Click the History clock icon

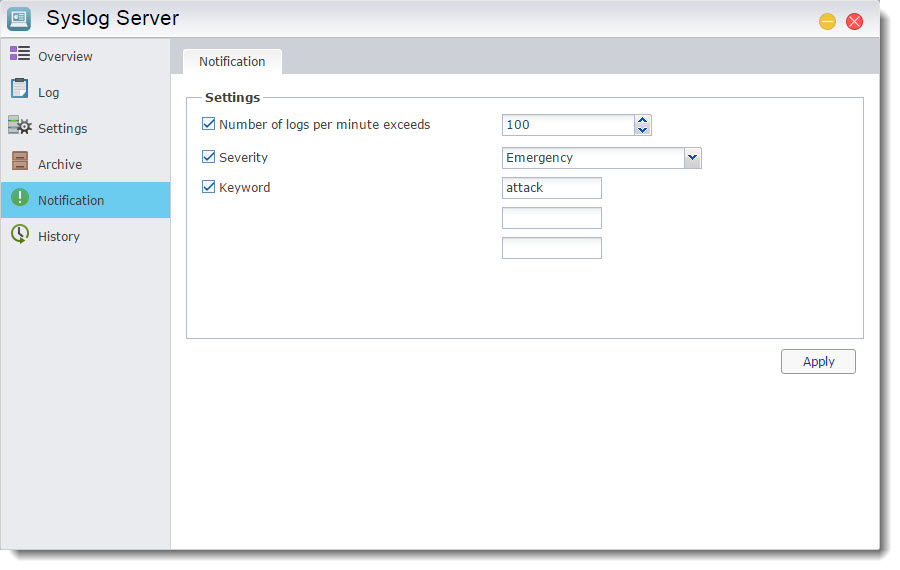(20, 235)
